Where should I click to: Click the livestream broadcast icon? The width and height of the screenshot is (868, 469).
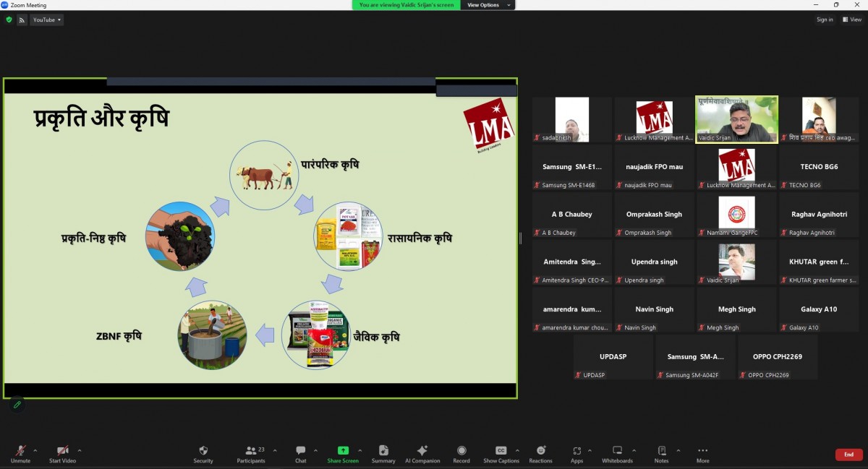22,20
